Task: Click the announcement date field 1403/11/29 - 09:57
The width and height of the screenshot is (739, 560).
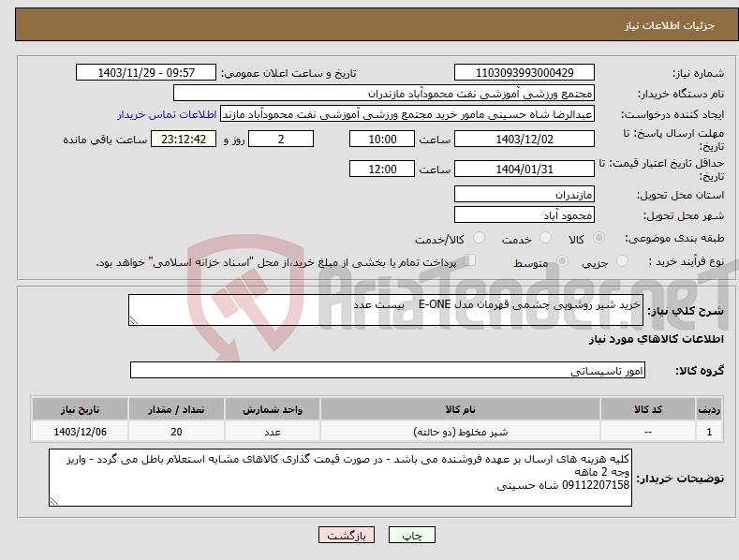Action: [145, 73]
